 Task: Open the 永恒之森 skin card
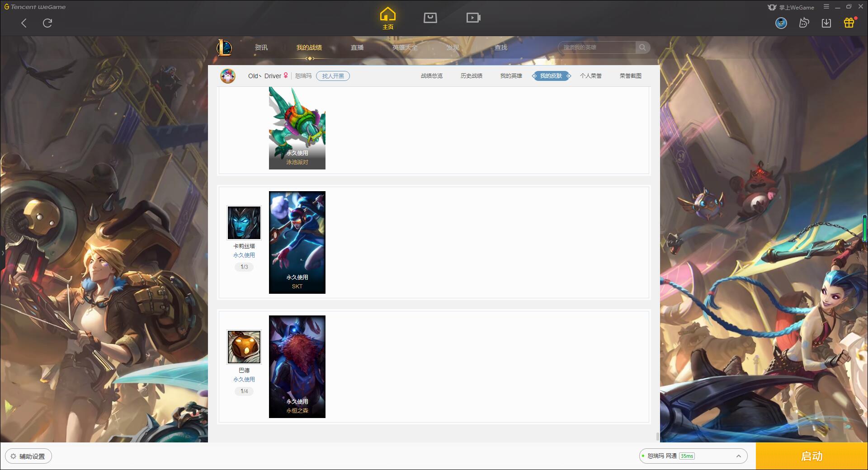(x=297, y=367)
